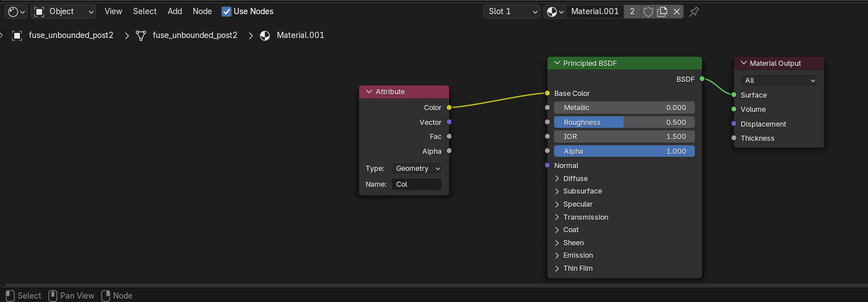Toggle the Use Nodes checkbox
Viewport: 868px width, 302px height.
(x=226, y=11)
